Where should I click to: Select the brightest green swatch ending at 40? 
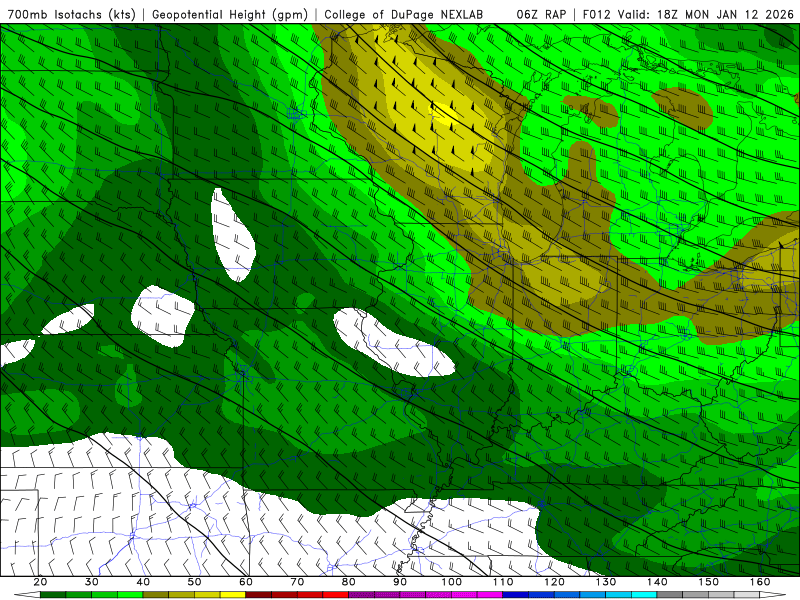click(130, 595)
